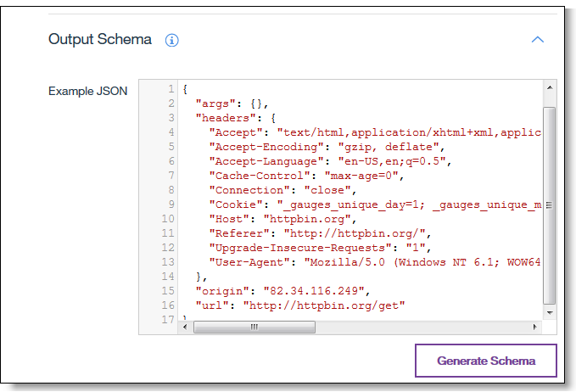This screenshot has width=576, height=392.
Task: Collapse the Output Schema section
Action: point(536,40)
